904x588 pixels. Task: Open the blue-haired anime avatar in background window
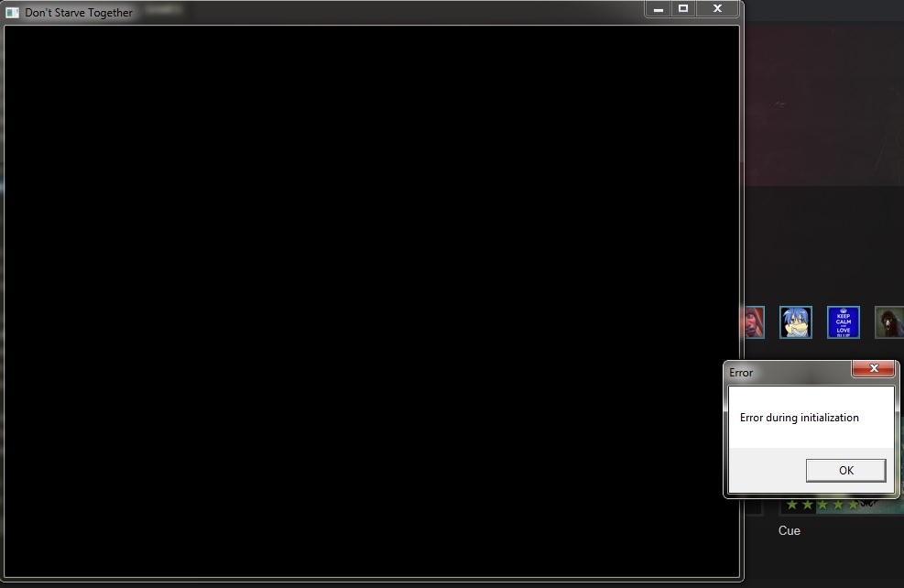coord(796,322)
